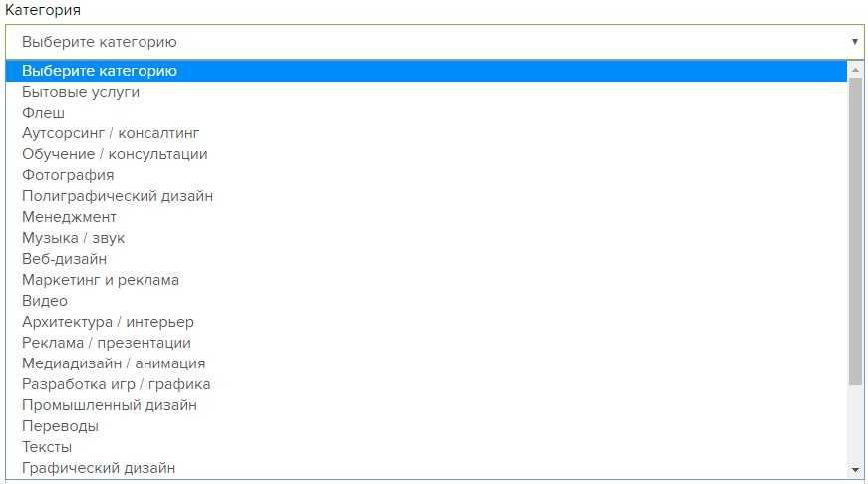The width and height of the screenshot is (868, 484).
Task: Select 'Переводы' from the list
Action: (60, 426)
